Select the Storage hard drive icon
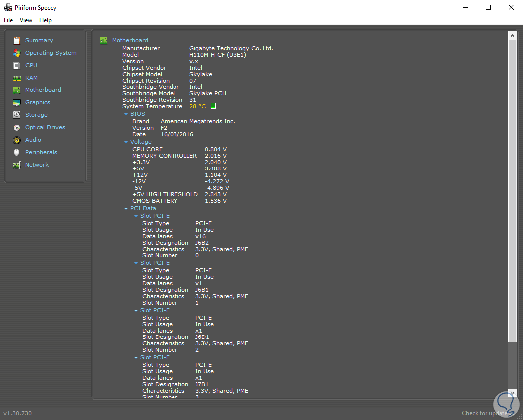Viewport: 523px width, 420px height. [x=17, y=115]
